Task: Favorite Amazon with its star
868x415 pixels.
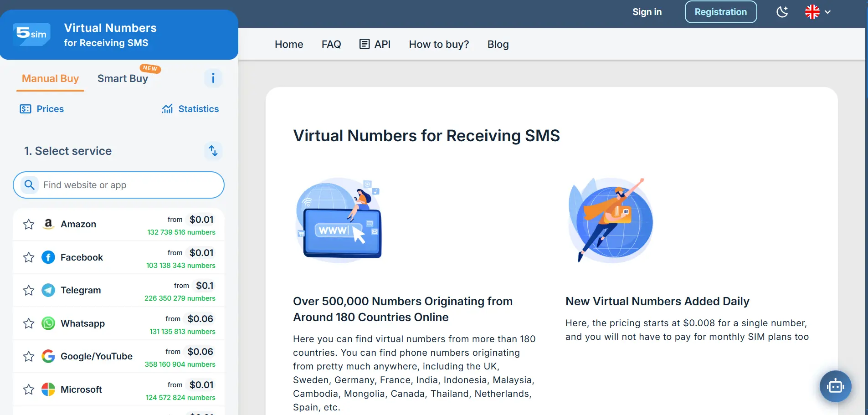Action: (x=29, y=224)
